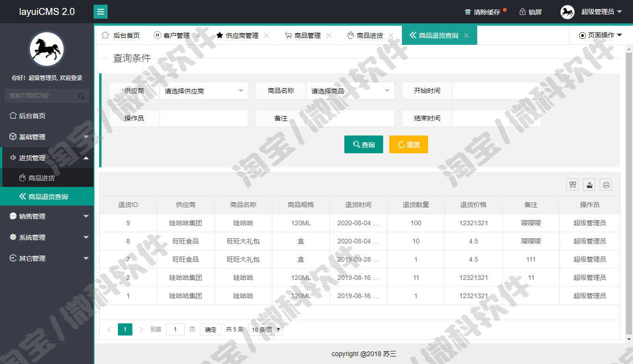The image size is (633, 364).
Task: Close the 商品退货查询 tab
Action: pos(466,36)
